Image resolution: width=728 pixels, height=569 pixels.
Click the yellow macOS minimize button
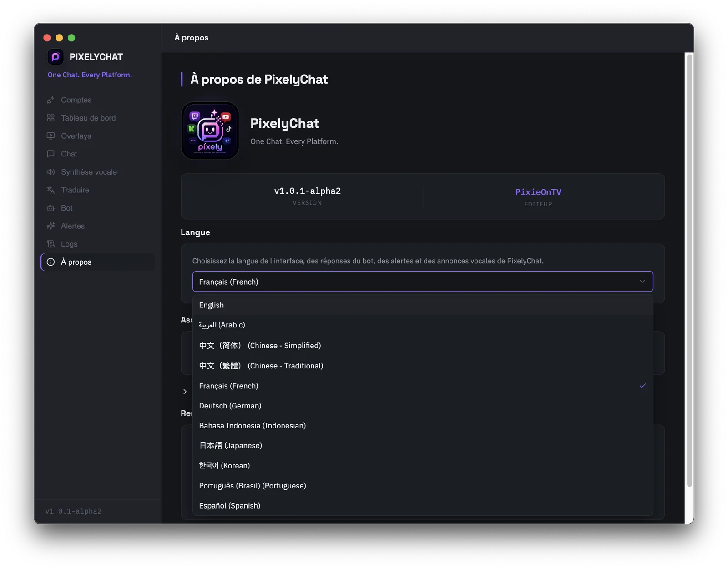(59, 38)
